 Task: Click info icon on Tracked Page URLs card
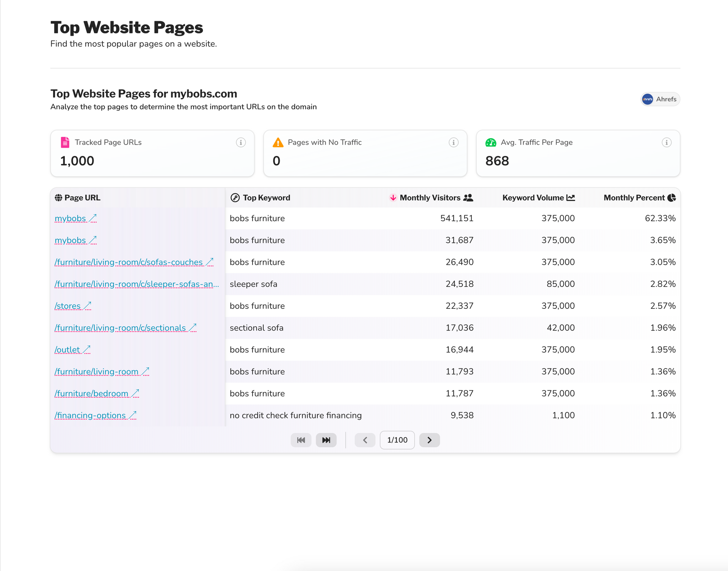coord(241,142)
